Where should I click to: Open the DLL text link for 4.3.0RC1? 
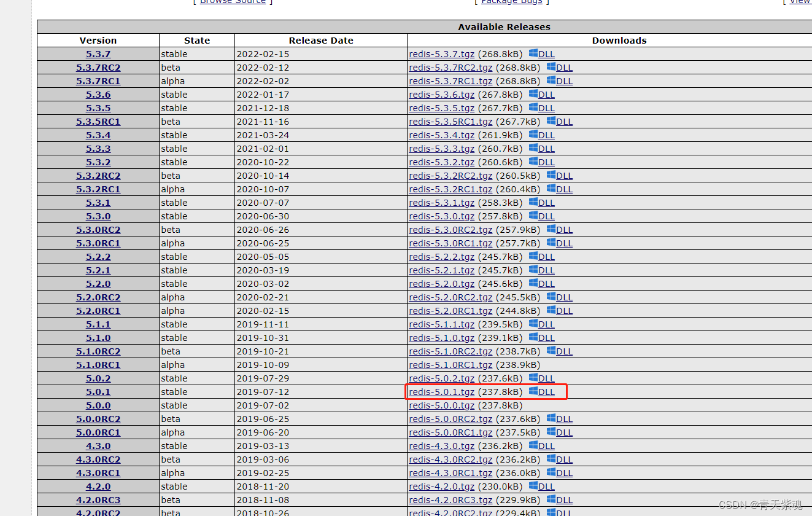565,473
